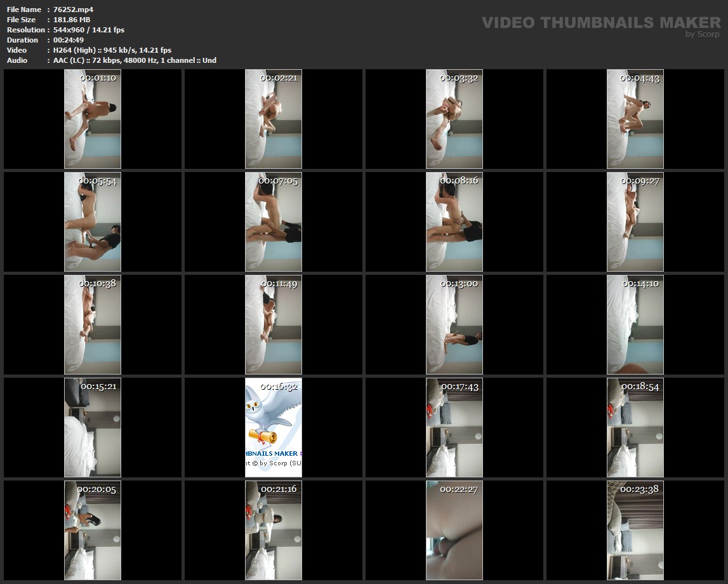Click the "by Scorp" credit text

point(702,34)
